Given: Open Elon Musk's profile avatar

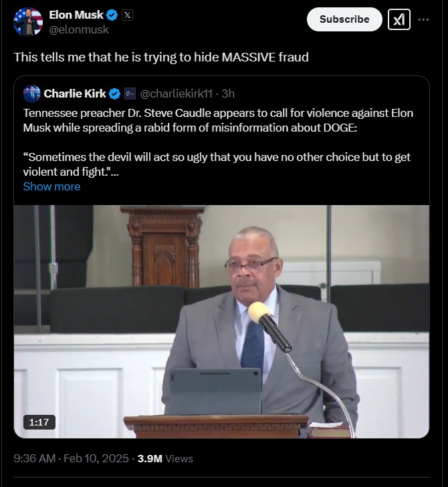Looking at the screenshot, I should point(28,22).
